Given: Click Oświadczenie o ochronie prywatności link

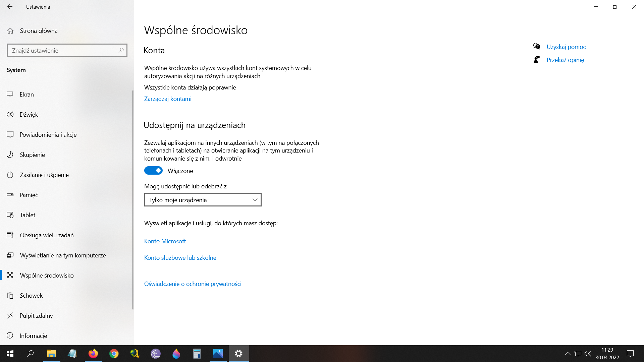Looking at the screenshot, I should tap(193, 284).
